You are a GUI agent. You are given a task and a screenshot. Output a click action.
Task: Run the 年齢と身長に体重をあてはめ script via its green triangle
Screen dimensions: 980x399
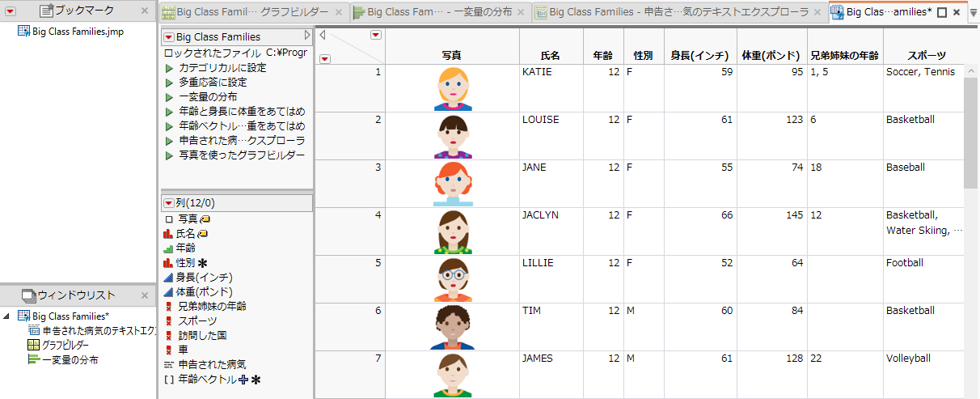(169, 112)
